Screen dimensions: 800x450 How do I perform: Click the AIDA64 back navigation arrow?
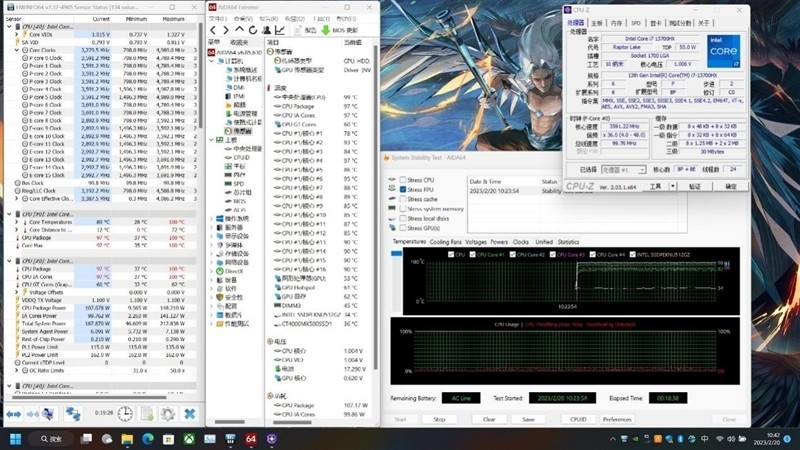click(x=214, y=30)
